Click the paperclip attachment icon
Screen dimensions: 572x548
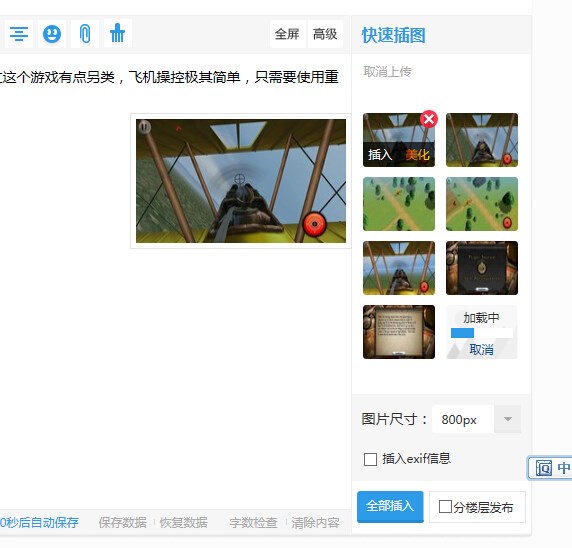85,34
